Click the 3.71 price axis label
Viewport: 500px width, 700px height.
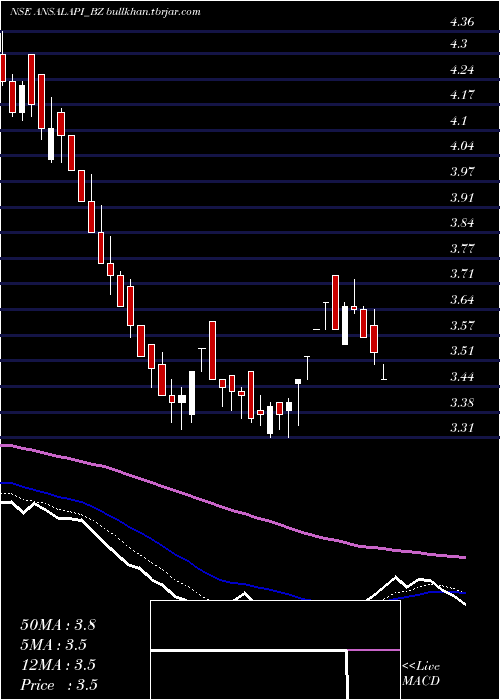click(462, 274)
